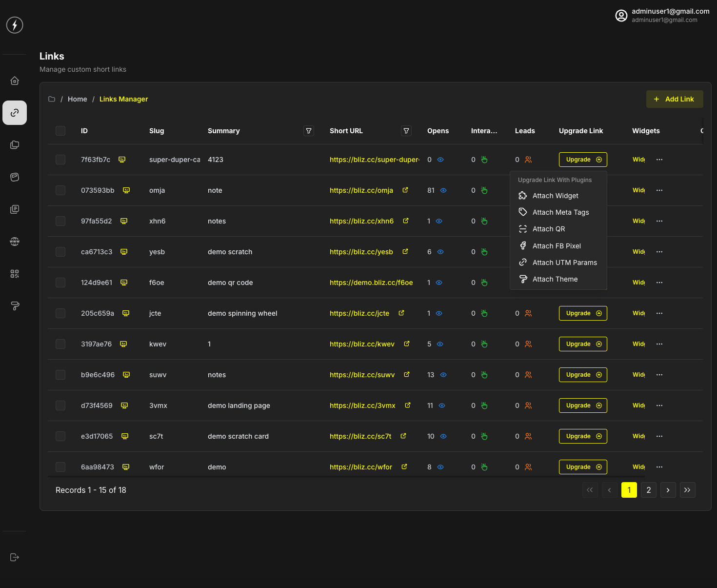Choose Attach QR menu item
717x588 pixels.
558,229
